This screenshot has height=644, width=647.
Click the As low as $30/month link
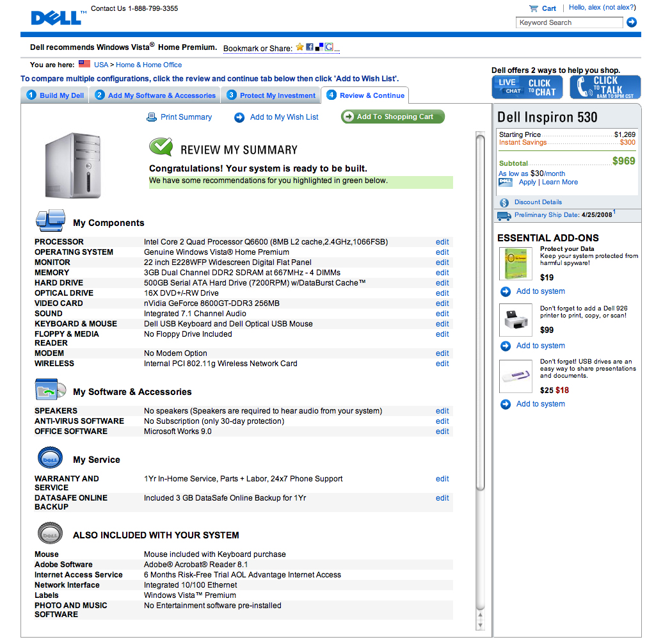pos(531,173)
